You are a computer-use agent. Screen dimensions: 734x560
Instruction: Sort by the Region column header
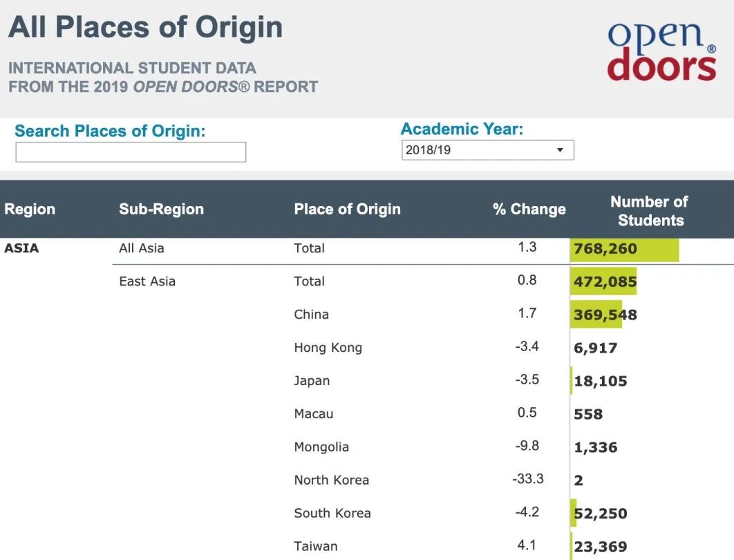point(30,209)
